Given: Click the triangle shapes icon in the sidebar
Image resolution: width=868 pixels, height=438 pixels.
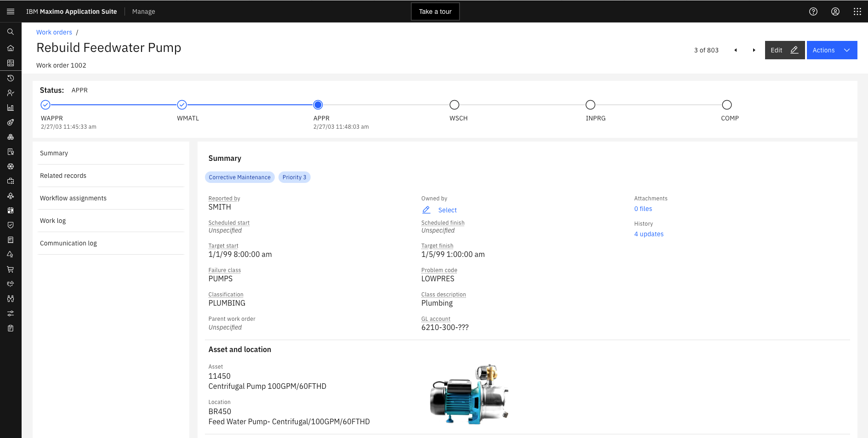Looking at the screenshot, I should 11,255.
